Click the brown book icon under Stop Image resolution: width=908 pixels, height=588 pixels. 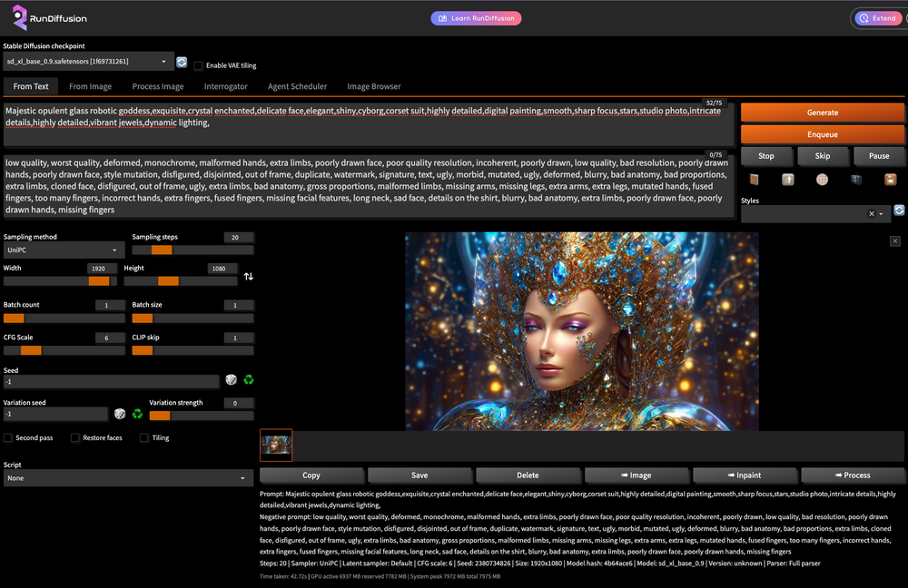coord(753,180)
